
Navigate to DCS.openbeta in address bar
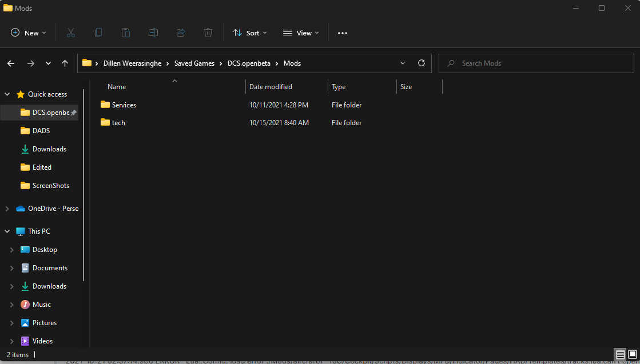click(249, 63)
